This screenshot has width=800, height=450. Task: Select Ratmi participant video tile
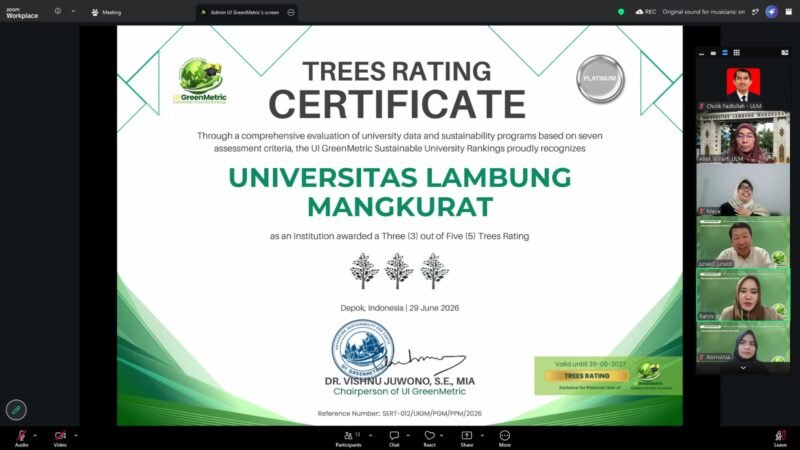click(743, 294)
